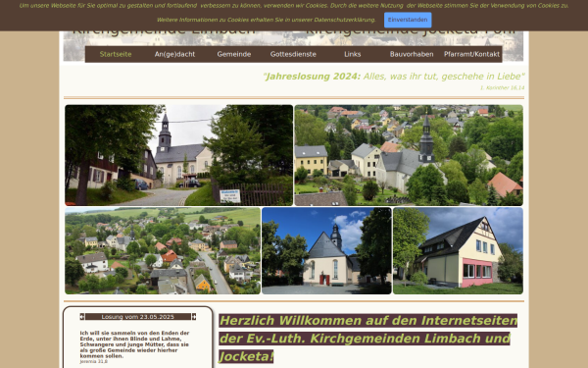Open the village panorama with road photo
Image resolution: width=588 pixels, height=368 pixels.
point(163,251)
